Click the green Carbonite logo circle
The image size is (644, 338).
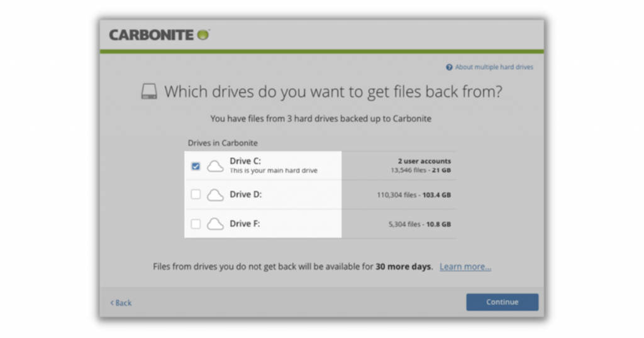[x=203, y=35]
